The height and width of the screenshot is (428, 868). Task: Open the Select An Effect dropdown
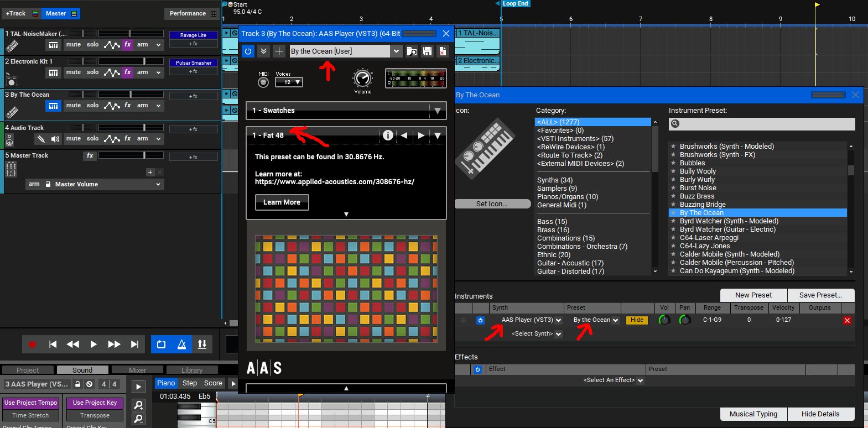[x=640, y=380]
